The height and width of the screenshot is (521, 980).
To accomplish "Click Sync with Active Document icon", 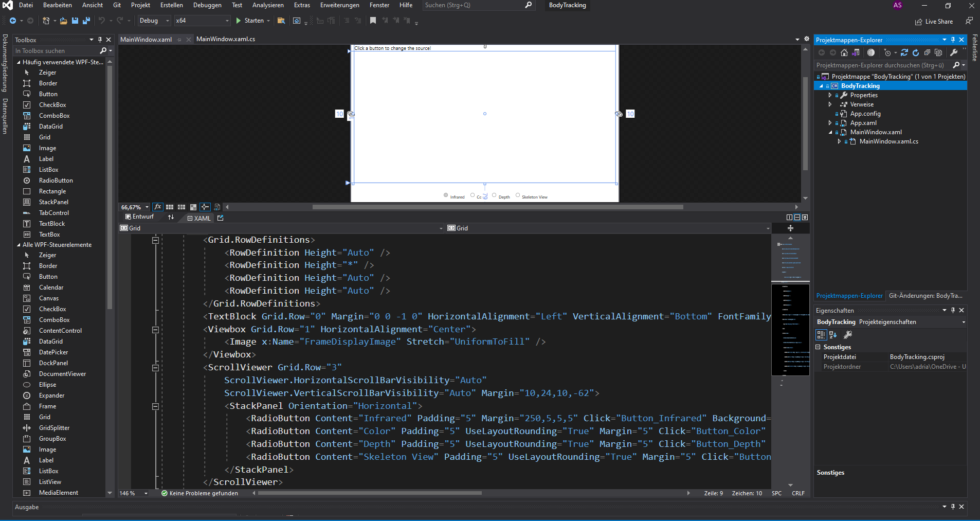I will (904, 52).
